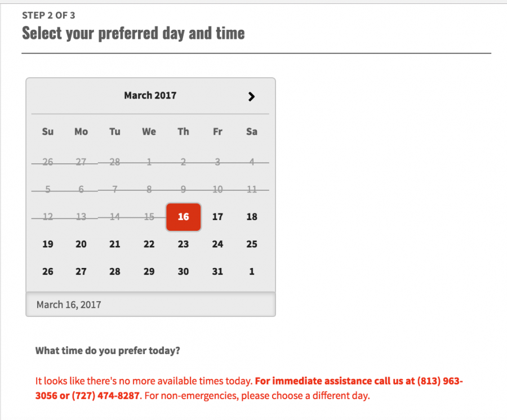
Task: Click the March 2017 month header
Action: coord(150,96)
